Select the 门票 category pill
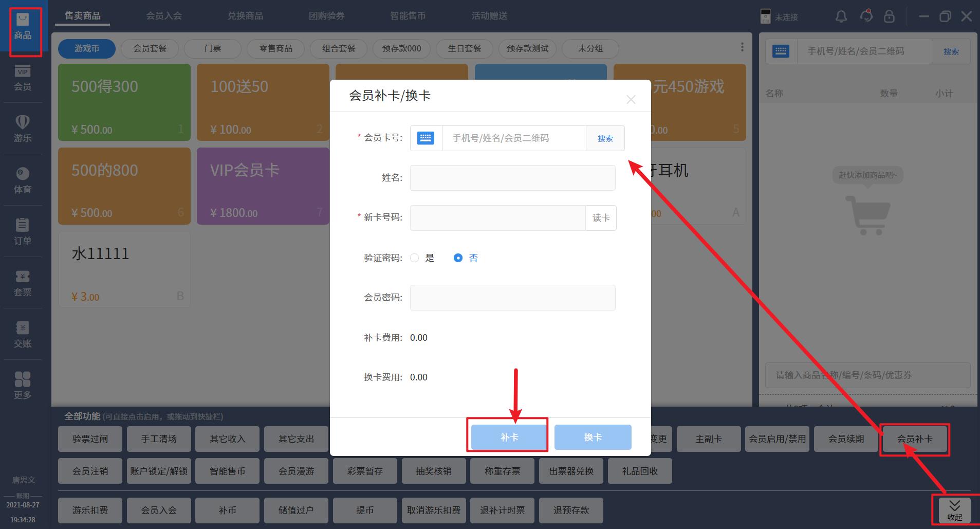The width and height of the screenshot is (980, 529). [x=213, y=48]
